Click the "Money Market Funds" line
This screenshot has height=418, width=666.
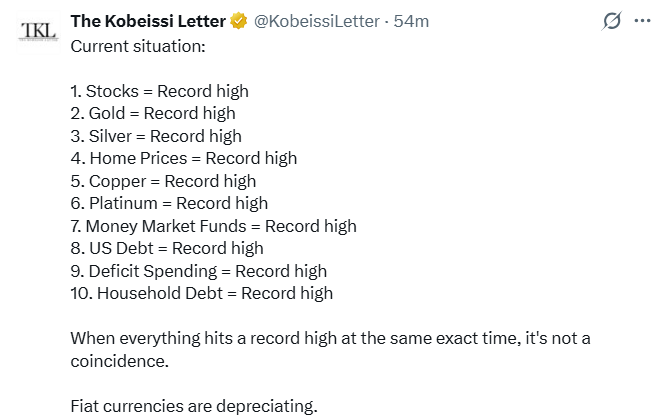pos(213,226)
